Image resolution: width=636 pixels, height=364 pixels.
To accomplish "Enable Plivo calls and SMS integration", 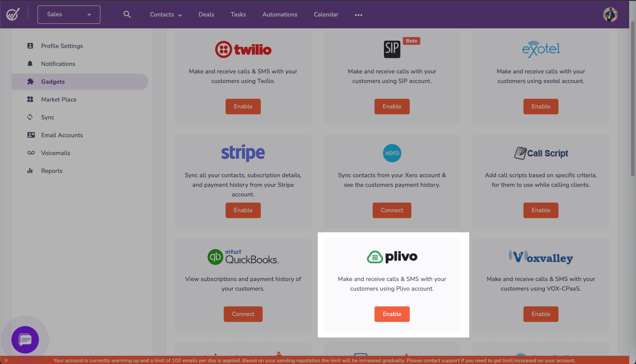I will click(392, 314).
